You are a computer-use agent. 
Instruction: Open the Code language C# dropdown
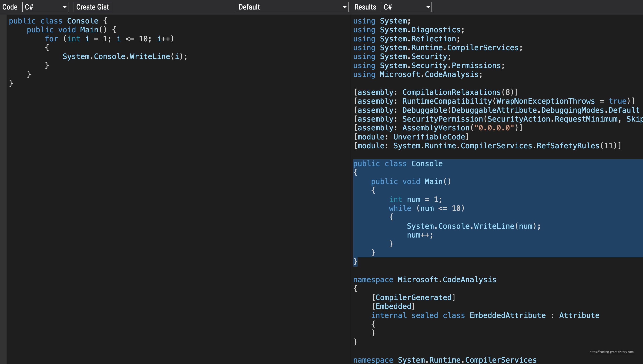(x=45, y=7)
